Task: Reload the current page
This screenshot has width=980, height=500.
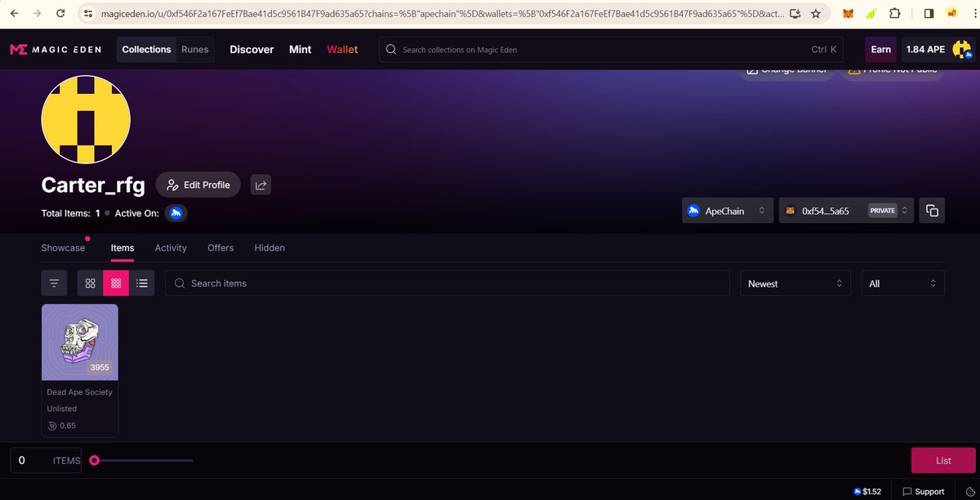Action: click(x=61, y=14)
